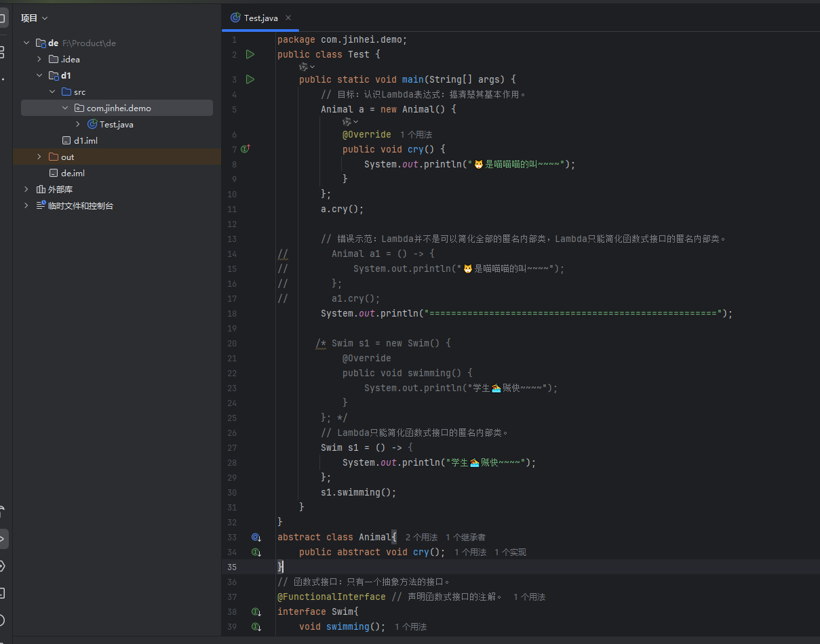
Task: Click the '1 个继承者' hint beside Animal
Action: click(465, 537)
